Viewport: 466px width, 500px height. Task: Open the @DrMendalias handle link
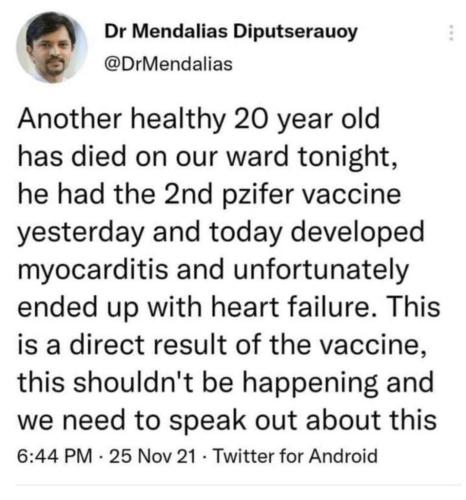coord(168,64)
